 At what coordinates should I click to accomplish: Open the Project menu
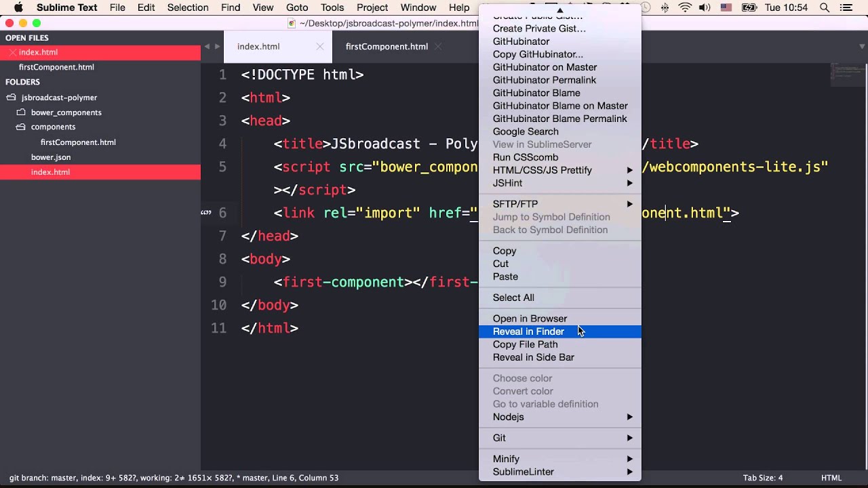click(372, 7)
